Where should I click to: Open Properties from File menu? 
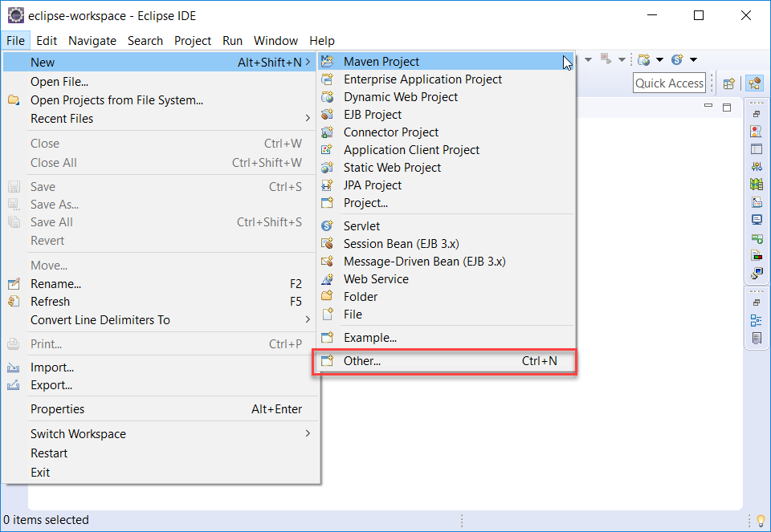[x=159, y=409]
